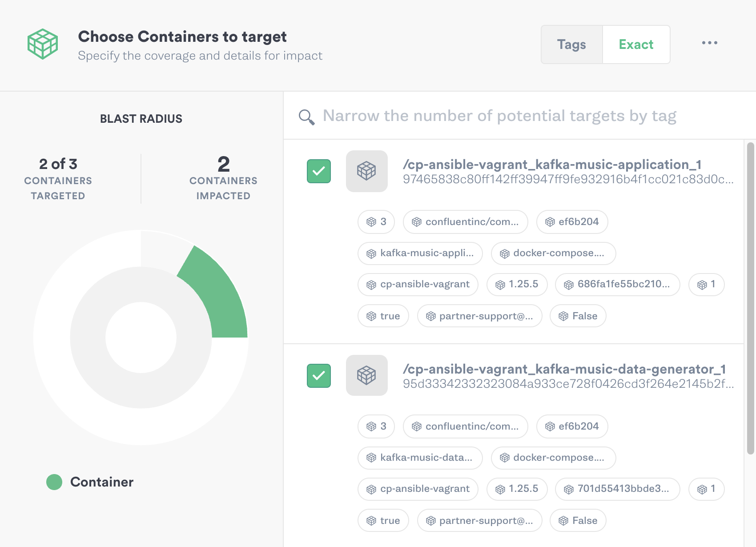Screen dimensions: 756x547
Task: Expand the 686fa1fe55bc210 truncated tag
Action: pyautogui.click(x=617, y=284)
